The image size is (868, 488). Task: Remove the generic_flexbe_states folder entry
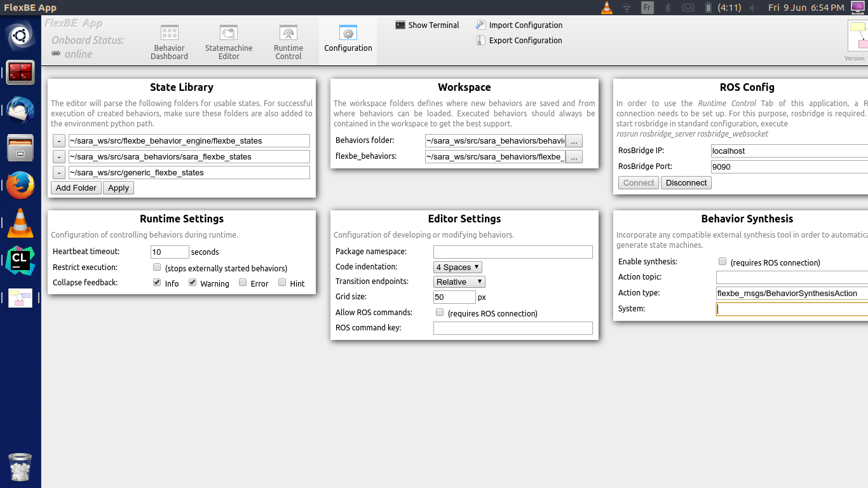coord(58,172)
